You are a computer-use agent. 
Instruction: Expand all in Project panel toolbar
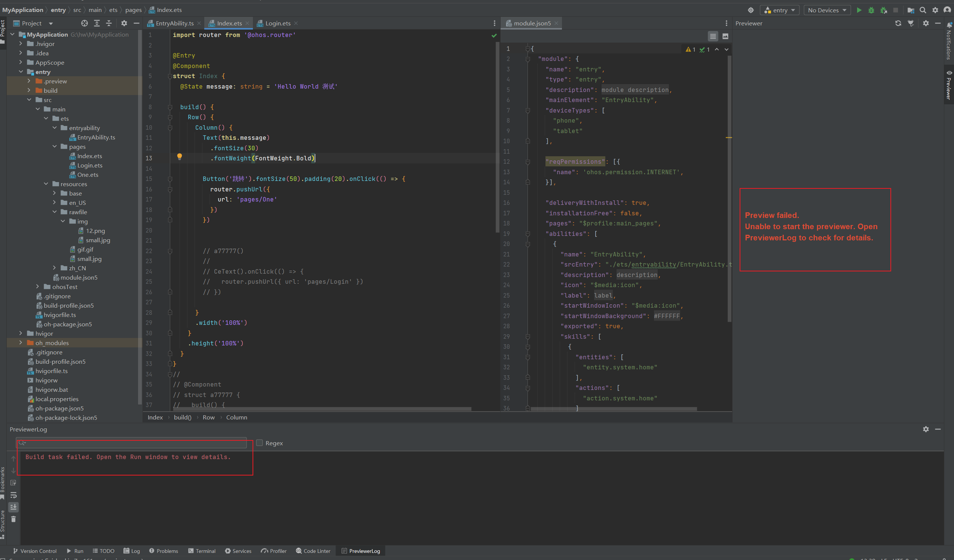coord(97,24)
